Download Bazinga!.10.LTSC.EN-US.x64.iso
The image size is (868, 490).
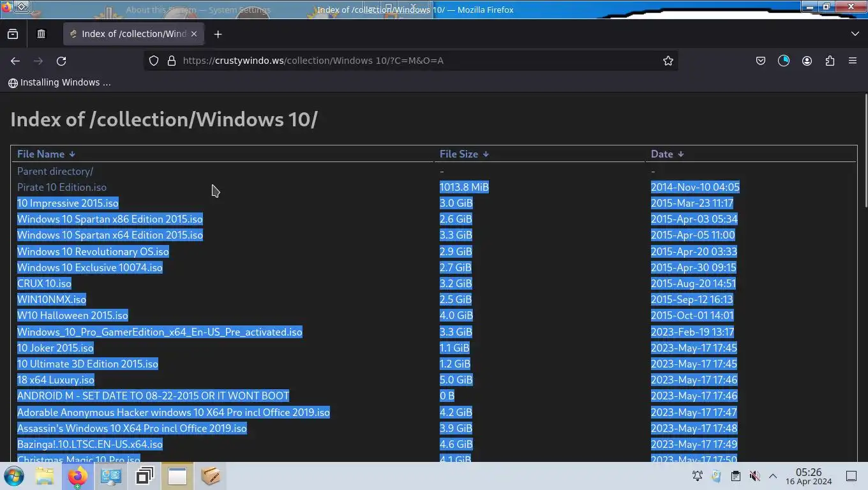90,444
